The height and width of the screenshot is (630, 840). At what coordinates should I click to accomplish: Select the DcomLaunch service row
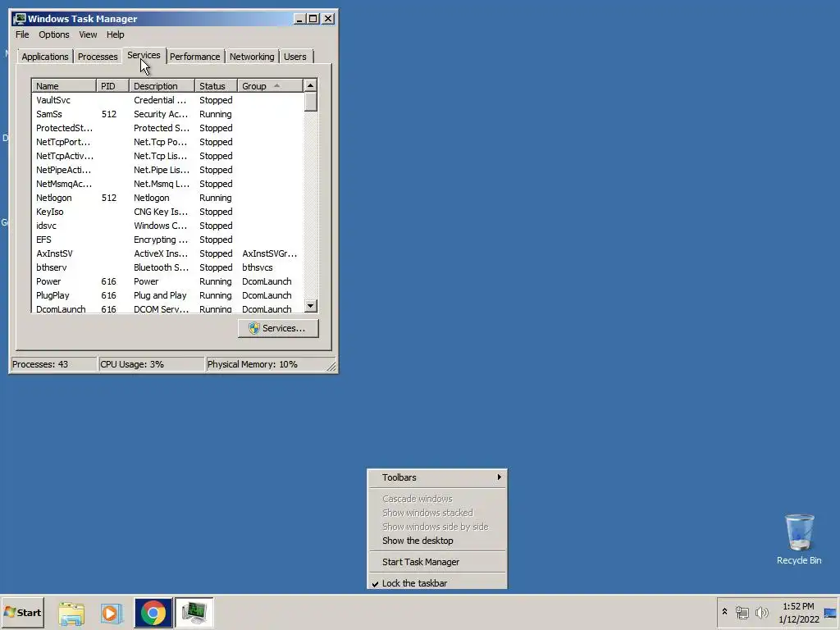[167, 308]
